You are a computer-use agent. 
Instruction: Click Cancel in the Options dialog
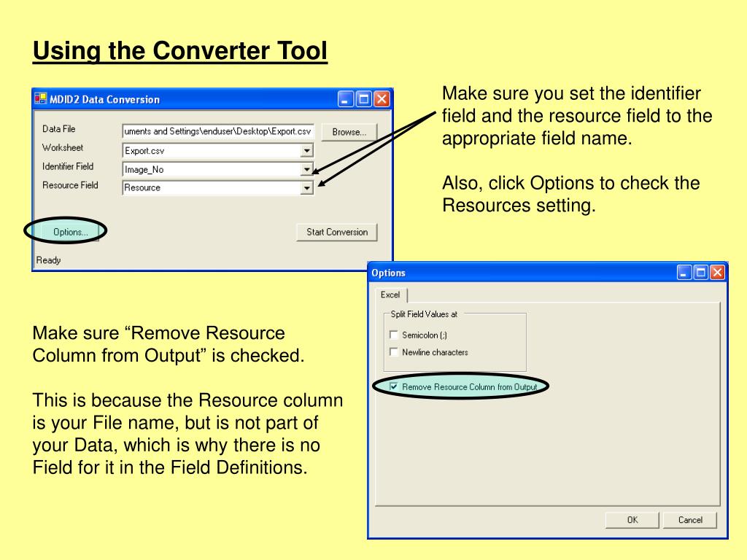point(690,520)
